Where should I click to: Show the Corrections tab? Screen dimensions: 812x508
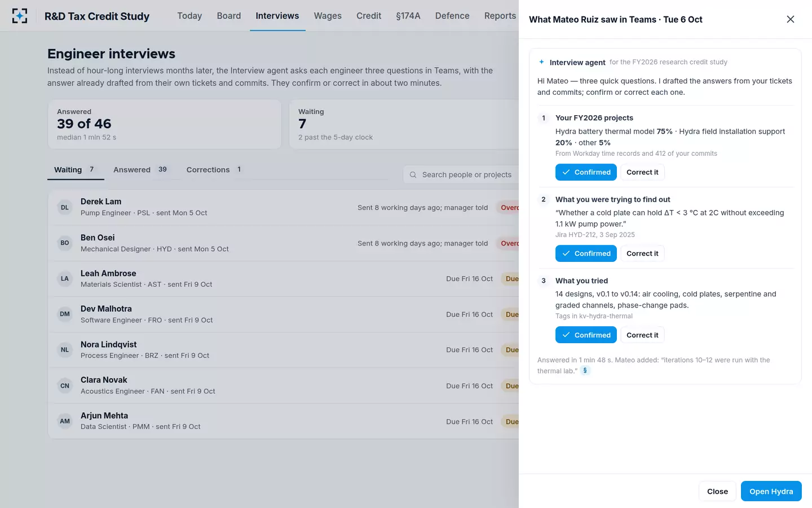(215, 170)
